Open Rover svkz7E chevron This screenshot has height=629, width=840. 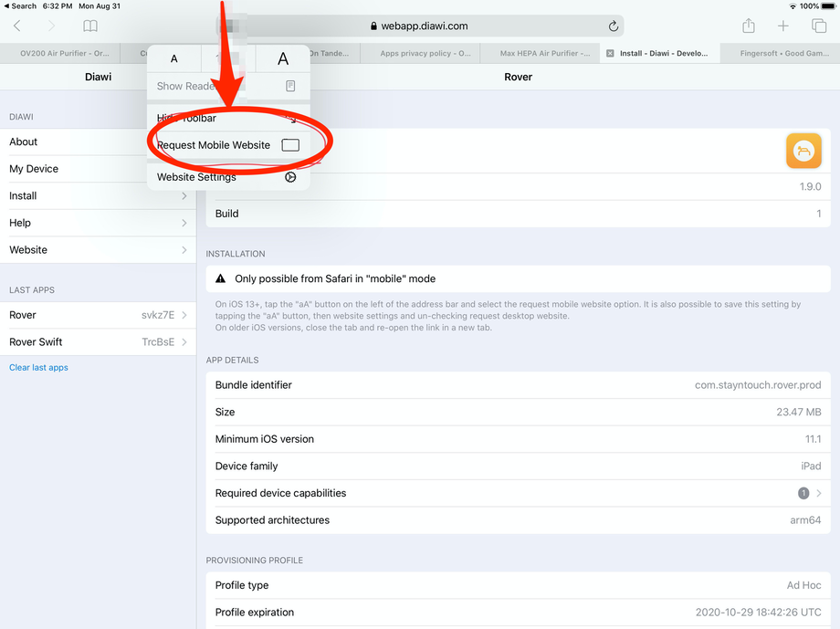184,315
